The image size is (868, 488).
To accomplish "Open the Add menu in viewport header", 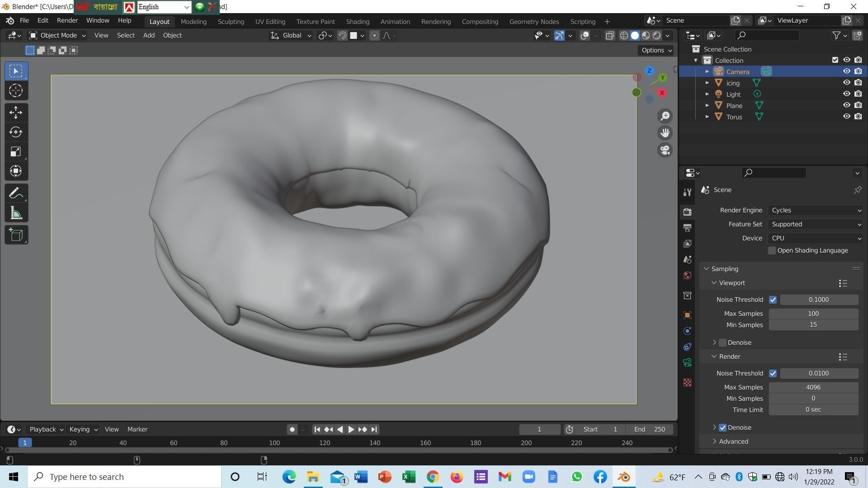I will pyautogui.click(x=149, y=35).
